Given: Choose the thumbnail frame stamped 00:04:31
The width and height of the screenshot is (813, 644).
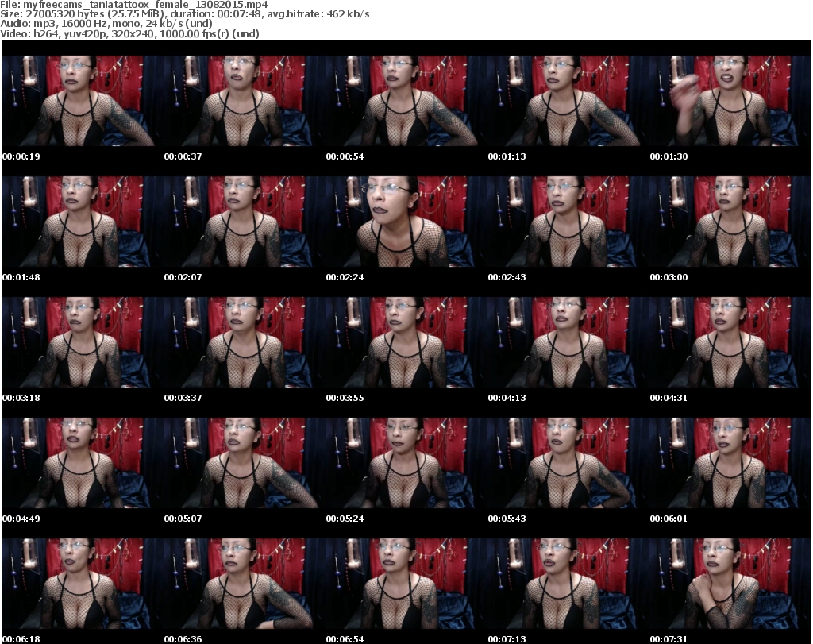Looking at the screenshot, I should 730,342.
